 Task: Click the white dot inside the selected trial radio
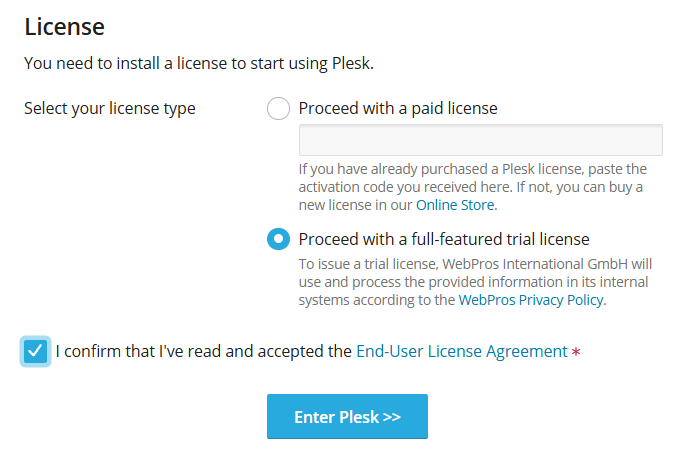(278, 239)
